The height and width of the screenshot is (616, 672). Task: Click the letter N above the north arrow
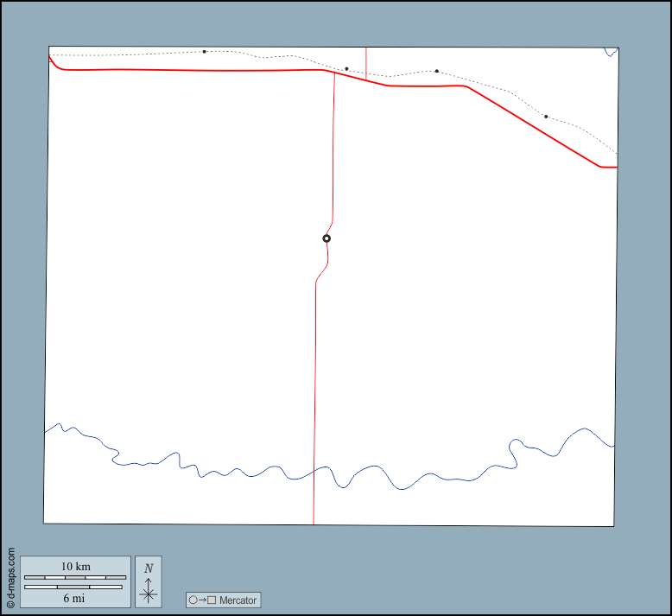(x=149, y=568)
